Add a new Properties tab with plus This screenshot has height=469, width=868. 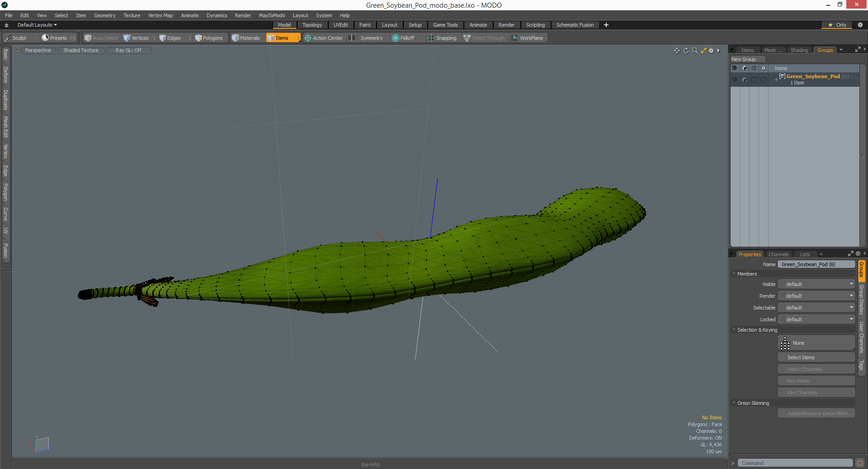tap(821, 254)
